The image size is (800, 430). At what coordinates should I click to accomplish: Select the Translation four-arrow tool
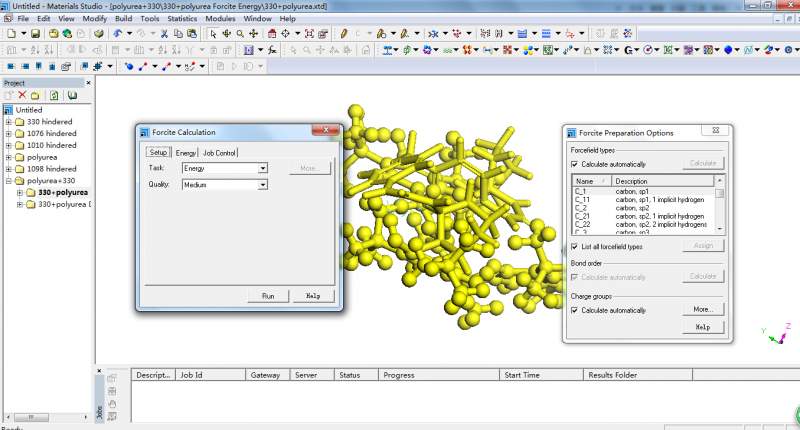[254, 34]
